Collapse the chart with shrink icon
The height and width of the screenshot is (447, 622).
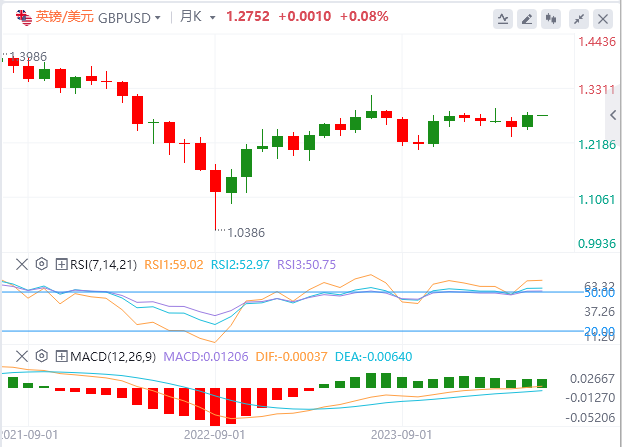tap(579, 19)
